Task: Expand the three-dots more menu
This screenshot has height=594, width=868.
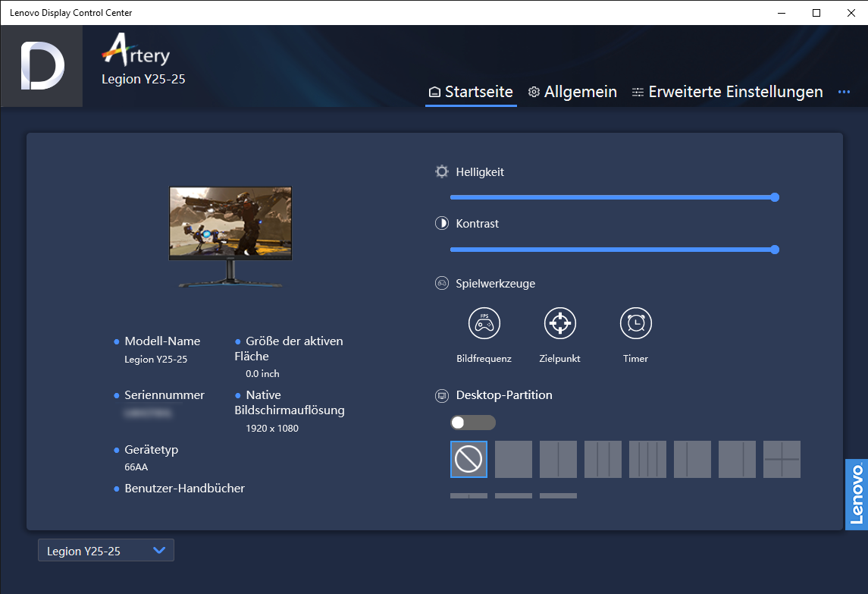Action: 844,92
